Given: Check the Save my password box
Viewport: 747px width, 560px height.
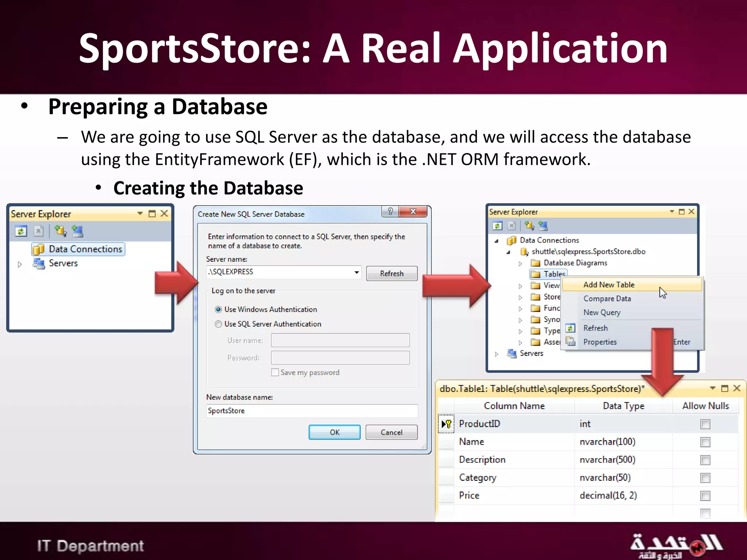Looking at the screenshot, I should click(x=275, y=372).
